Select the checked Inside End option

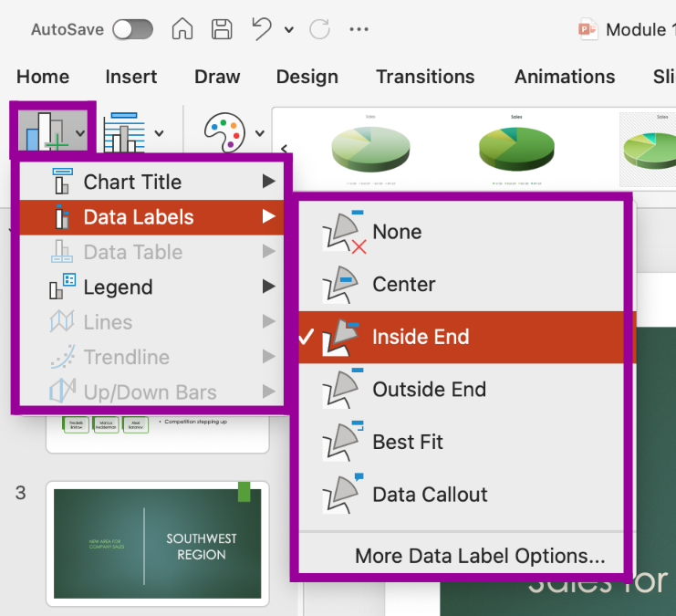[461, 337]
